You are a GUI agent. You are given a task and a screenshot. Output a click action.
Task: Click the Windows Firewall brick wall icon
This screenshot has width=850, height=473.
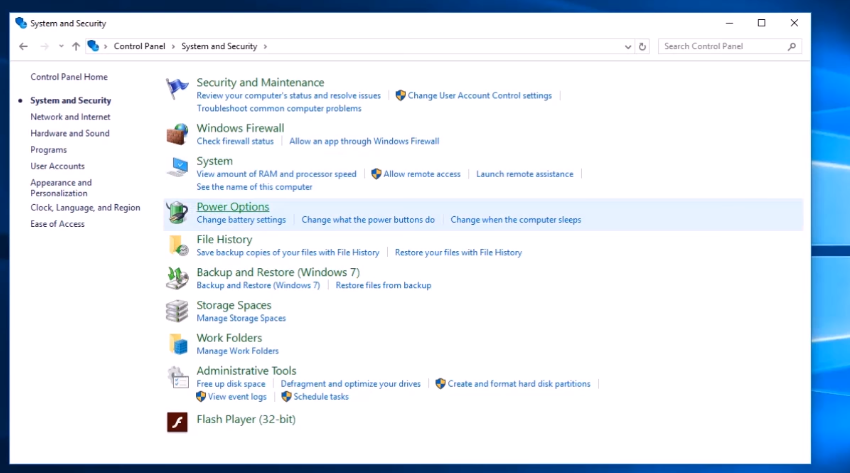pos(177,134)
